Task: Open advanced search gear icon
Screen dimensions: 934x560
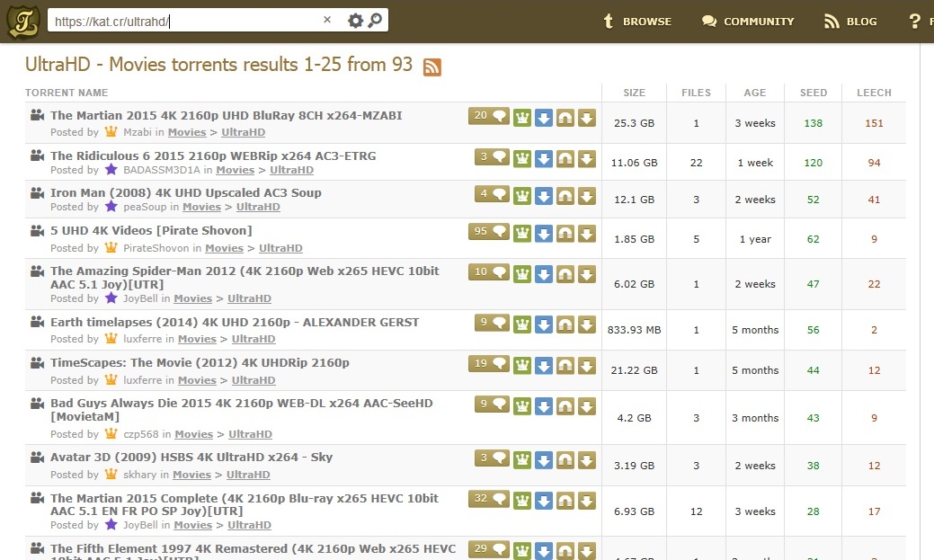Action: coord(356,21)
